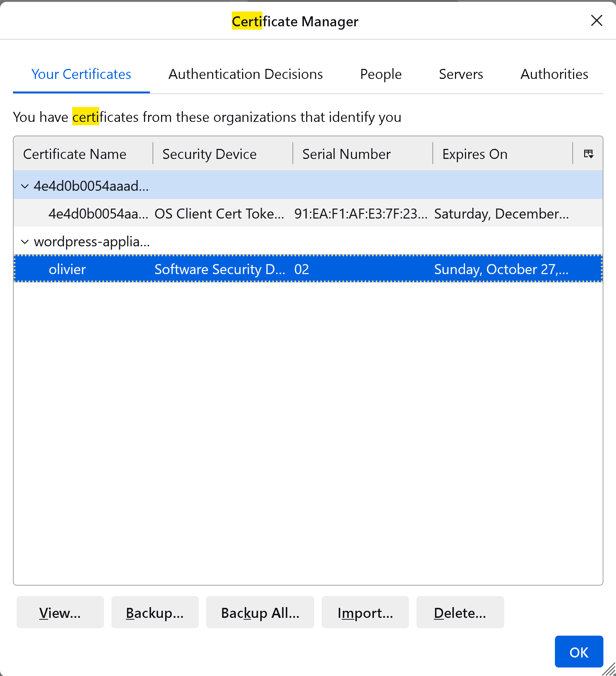Image resolution: width=616 pixels, height=676 pixels.
Task: Collapse the 4e4d0b0054aaad certificate group
Action: (25, 186)
